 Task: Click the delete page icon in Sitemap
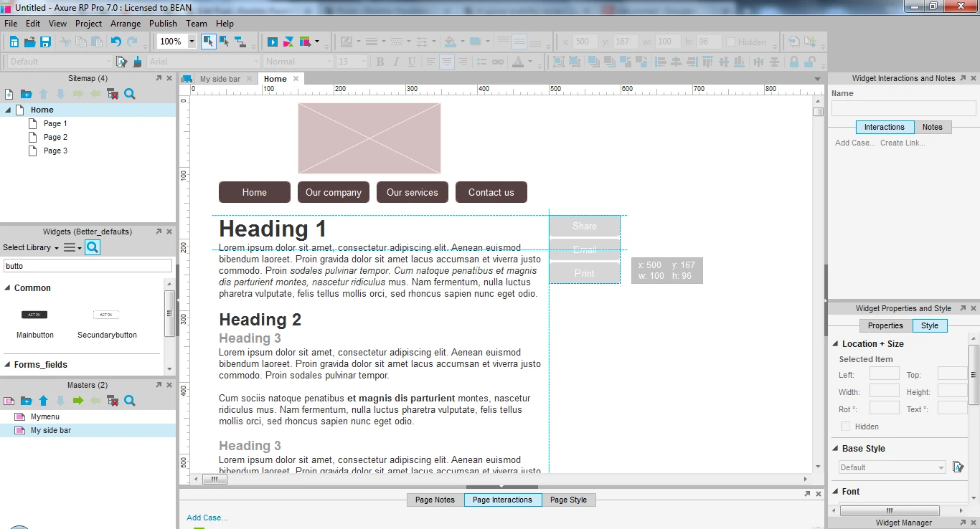click(113, 94)
